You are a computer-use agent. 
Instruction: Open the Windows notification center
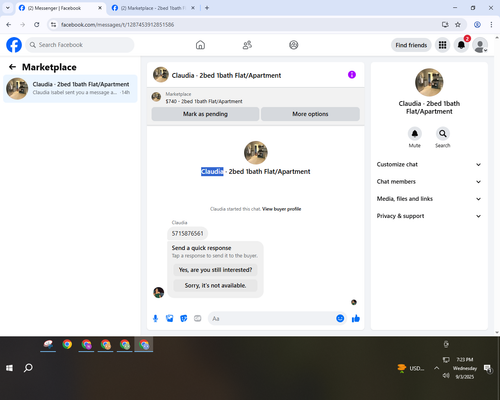click(x=488, y=369)
